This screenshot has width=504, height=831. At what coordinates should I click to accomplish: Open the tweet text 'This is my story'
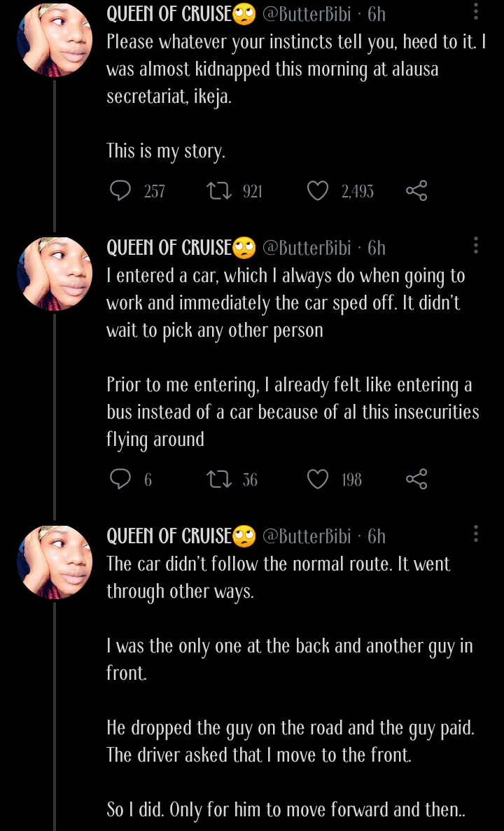(x=166, y=151)
